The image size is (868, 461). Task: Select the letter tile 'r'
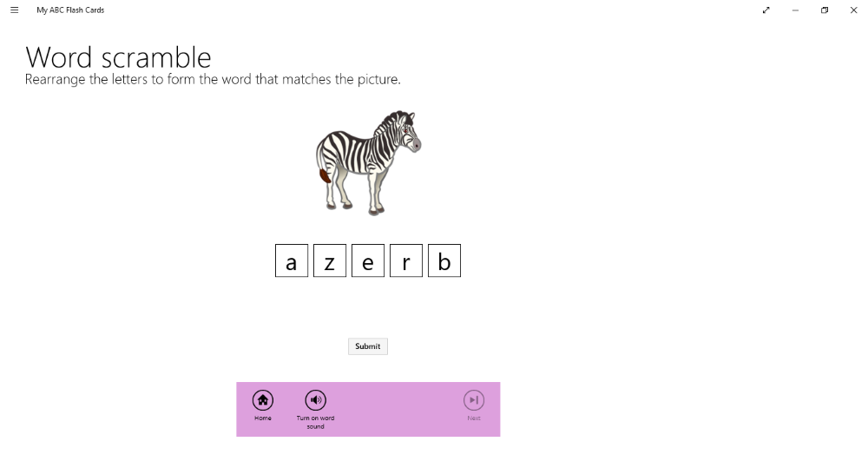pos(406,260)
